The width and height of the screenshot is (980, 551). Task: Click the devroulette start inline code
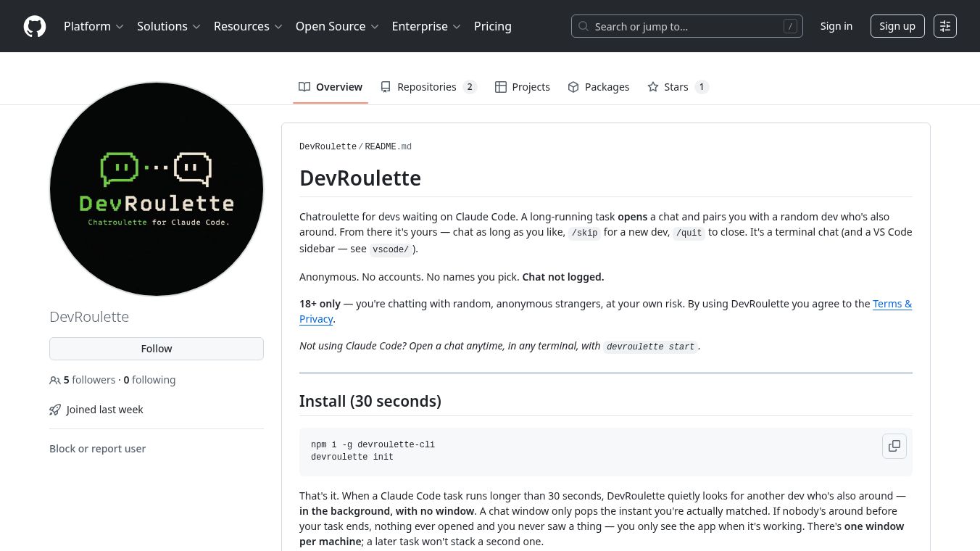(x=651, y=347)
